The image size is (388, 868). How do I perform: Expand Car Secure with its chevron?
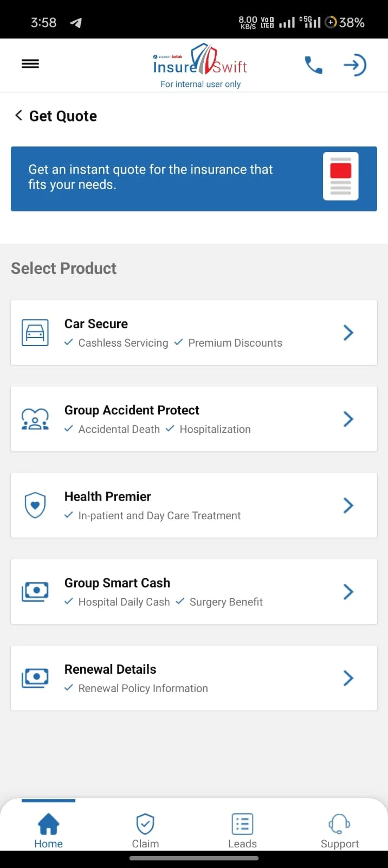point(348,333)
